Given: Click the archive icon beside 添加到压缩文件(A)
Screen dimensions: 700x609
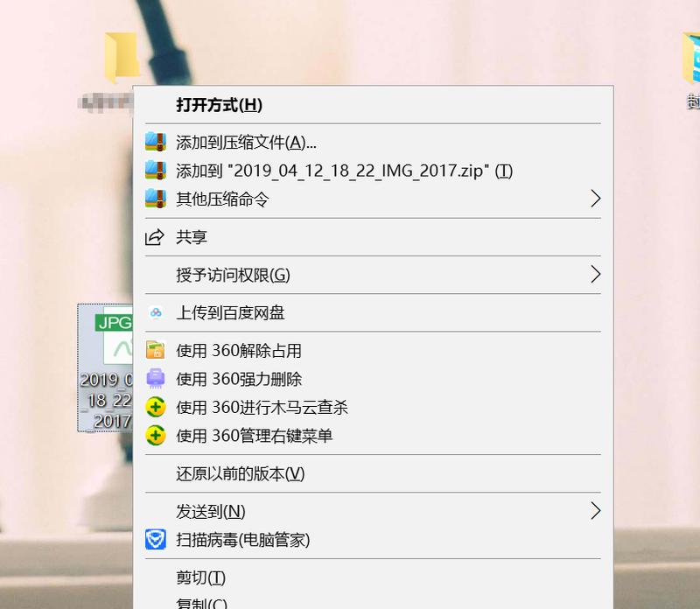Looking at the screenshot, I should tap(156, 142).
